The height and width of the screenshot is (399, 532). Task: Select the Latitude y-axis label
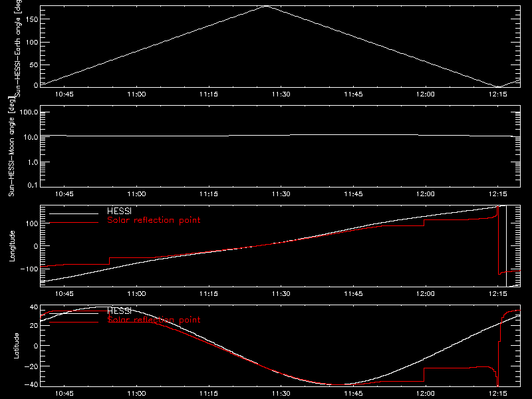click(16, 346)
